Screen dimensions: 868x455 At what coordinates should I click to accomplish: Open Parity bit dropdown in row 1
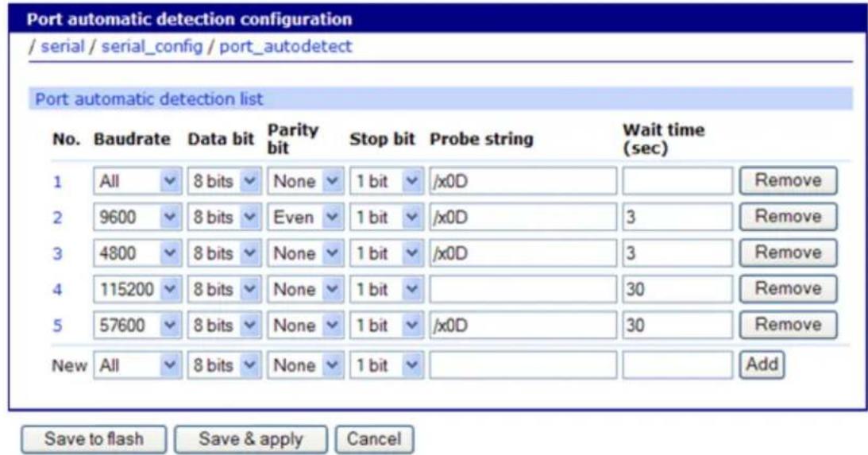click(306, 181)
